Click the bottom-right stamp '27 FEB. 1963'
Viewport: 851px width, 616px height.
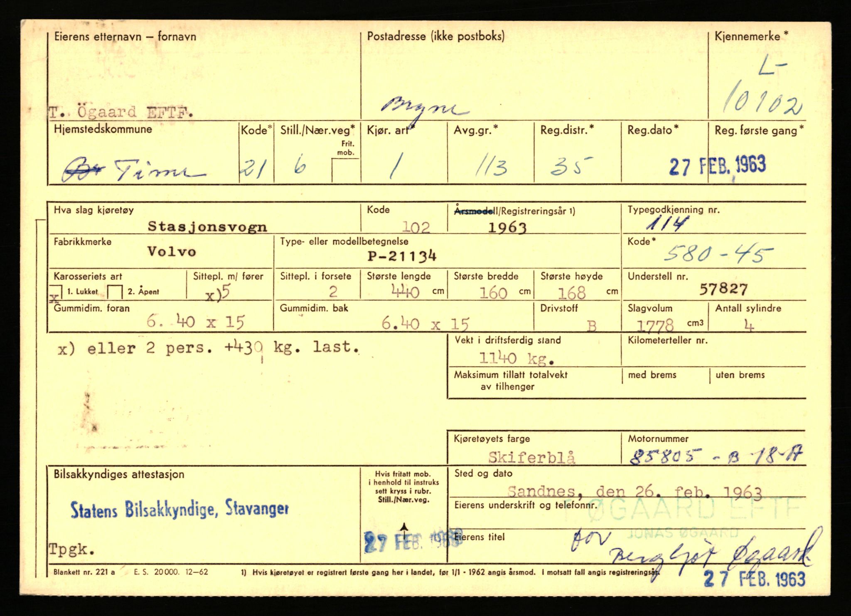754,579
